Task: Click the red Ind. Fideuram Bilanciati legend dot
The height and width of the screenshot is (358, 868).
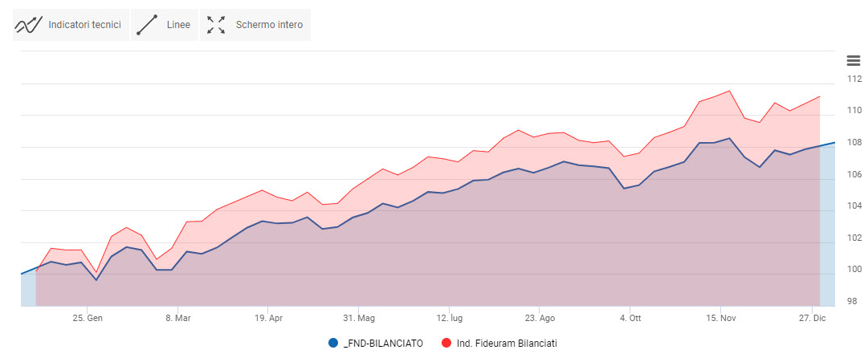Action: (446, 343)
